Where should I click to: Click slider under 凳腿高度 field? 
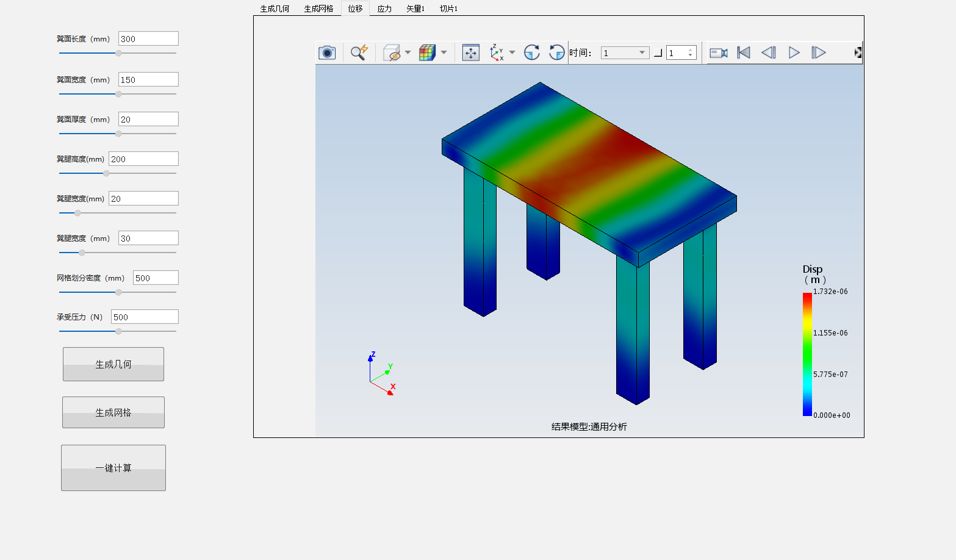coord(118,173)
